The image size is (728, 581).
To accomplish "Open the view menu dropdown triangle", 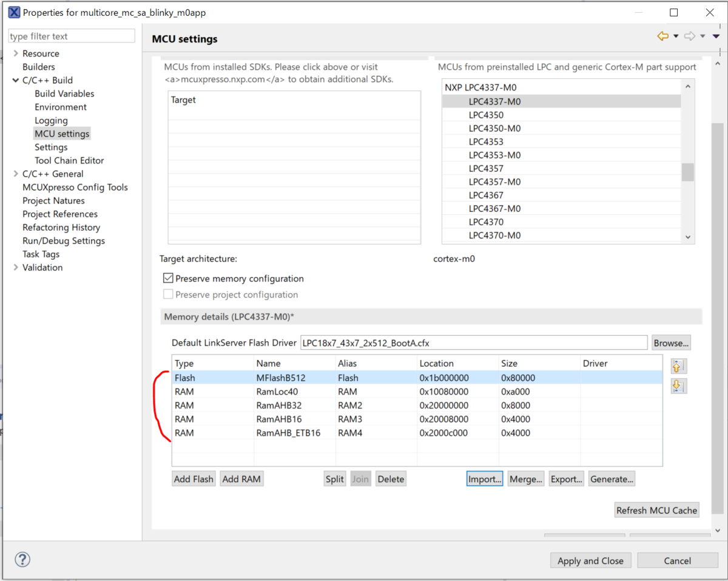I will [x=716, y=36].
